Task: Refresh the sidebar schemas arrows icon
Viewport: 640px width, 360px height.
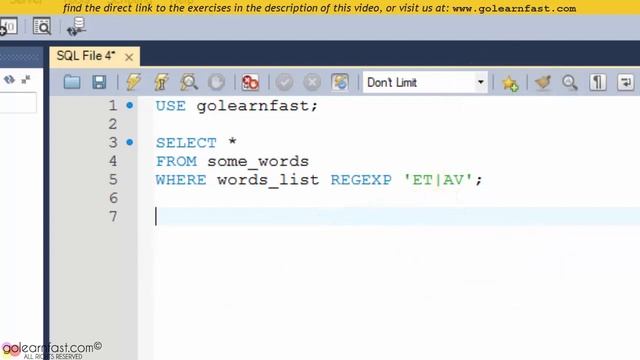Action: tap(9, 79)
